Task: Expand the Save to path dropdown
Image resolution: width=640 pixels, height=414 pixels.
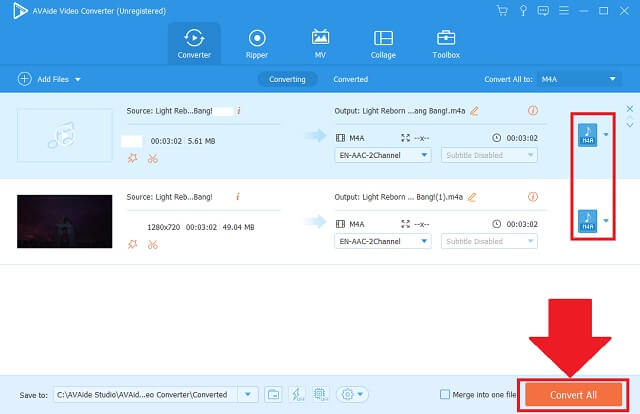Action: point(248,394)
